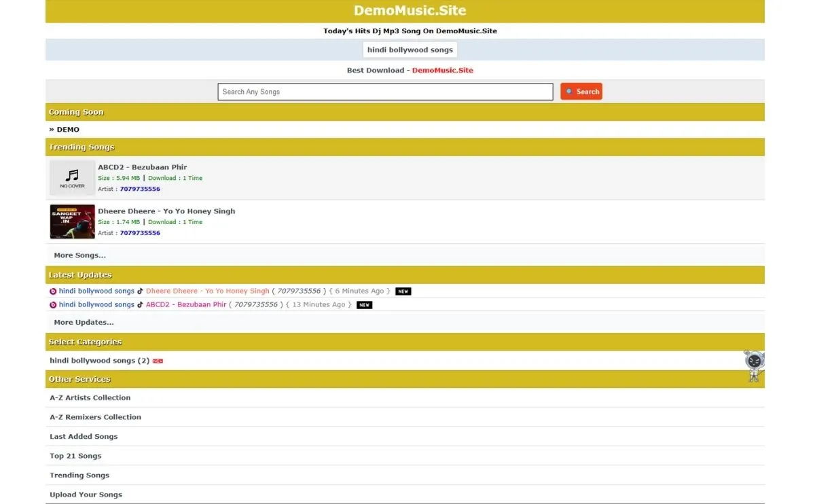This screenshot has height=504, width=815.
Task: Click the red NEW icon next to hindi bollywood songs (2)
Action: click(158, 361)
